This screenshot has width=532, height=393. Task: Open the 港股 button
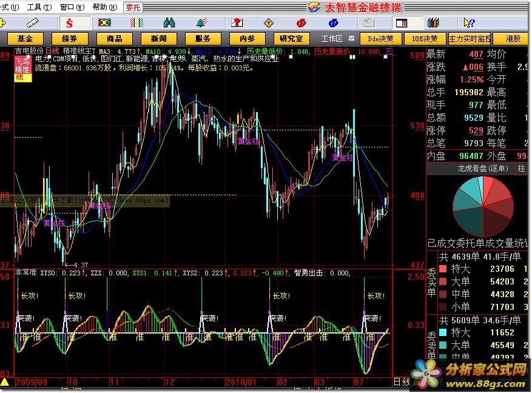[x=511, y=39]
